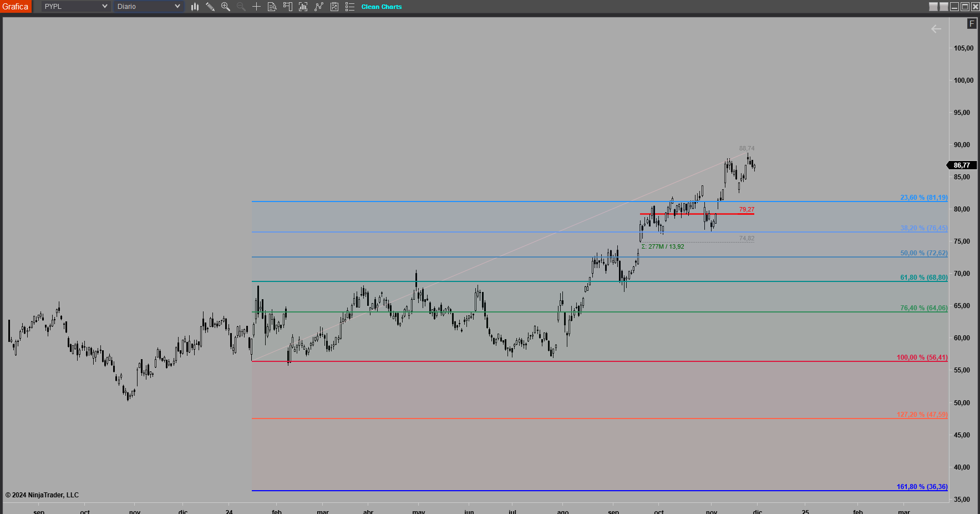980x514 pixels.
Task: Click the 105,00 price axis label
Action: (963, 48)
